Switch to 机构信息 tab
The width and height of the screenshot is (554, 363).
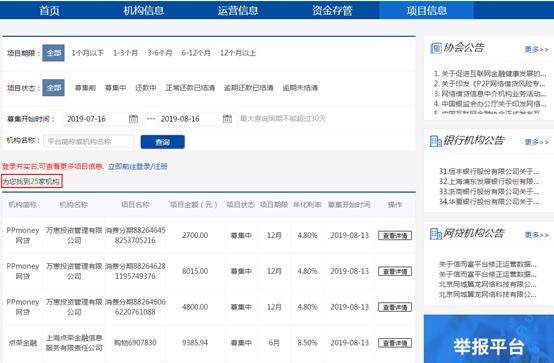click(143, 10)
